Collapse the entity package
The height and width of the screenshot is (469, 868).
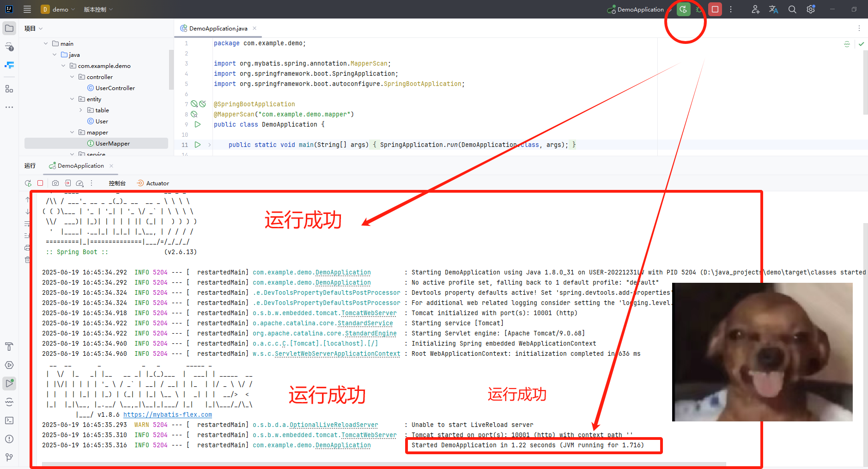72,99
